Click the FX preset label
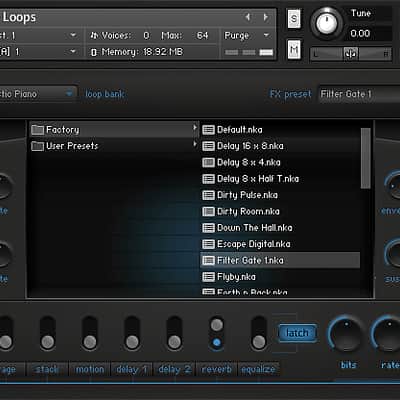The image size is (400, 400). point(290,94)
